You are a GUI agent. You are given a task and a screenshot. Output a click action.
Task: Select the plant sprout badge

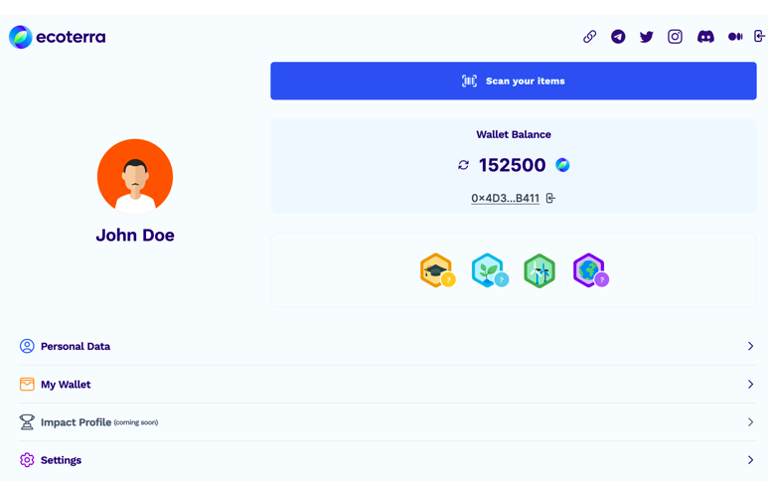(x=489, y=270)
